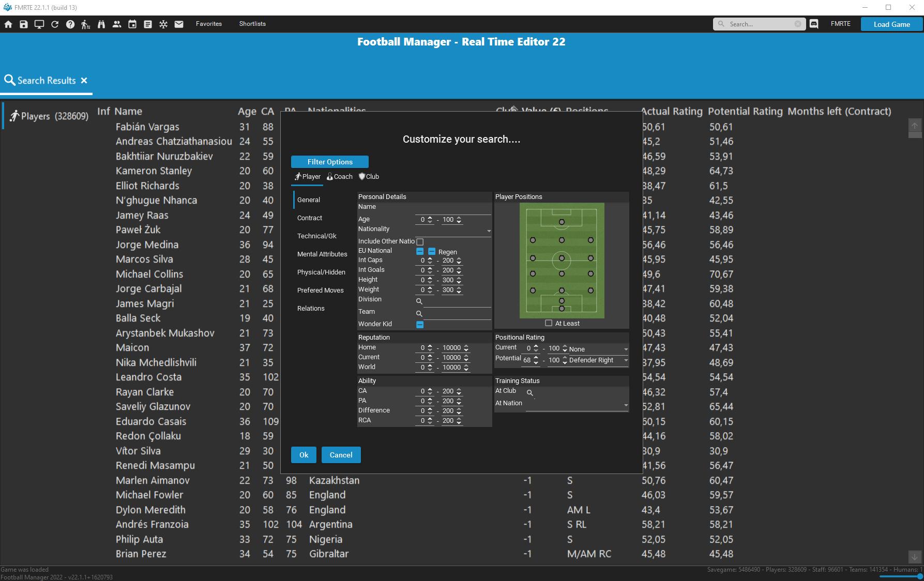Adjust the zoom slider at bottom right
Screen dimensions: 924x581
click(900, 576)
